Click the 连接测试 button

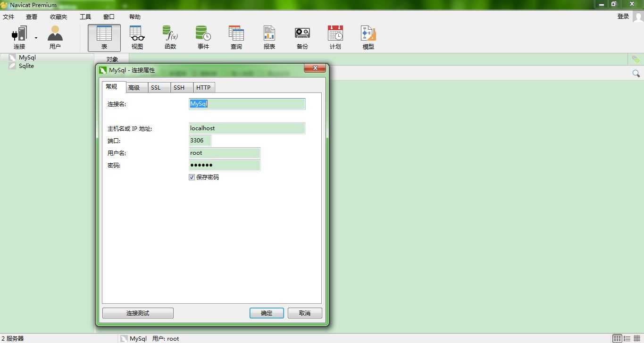(138, 313)
